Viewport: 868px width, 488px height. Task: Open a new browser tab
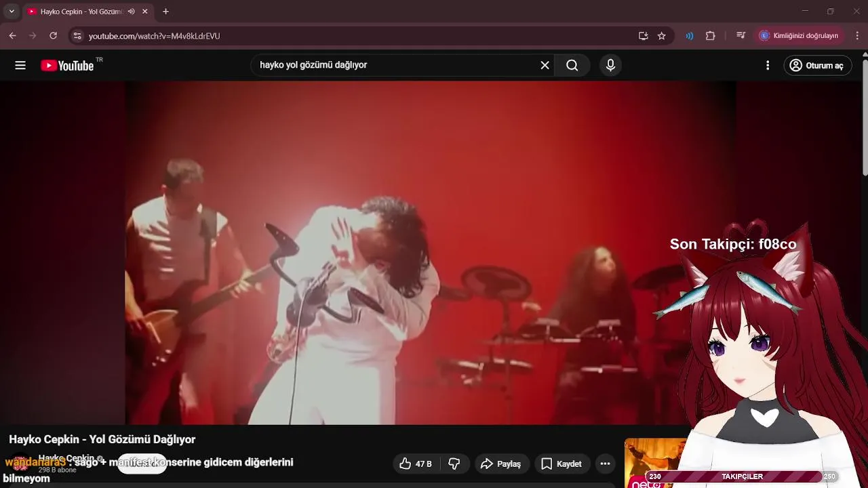[165, 12]
